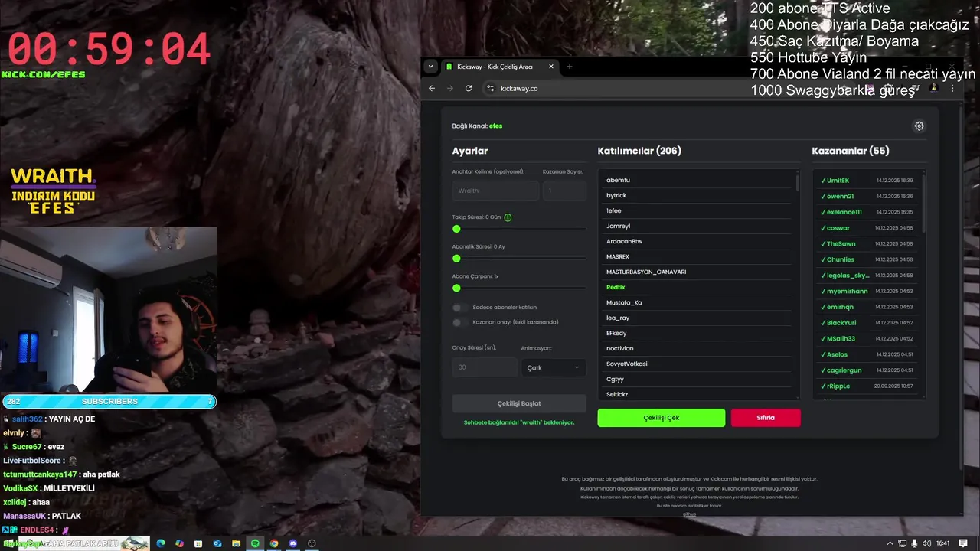This screenshot has height=551, width=980.
Task: Adjust the Takip Süresi slider handle
Action: (x=456, y=229)
